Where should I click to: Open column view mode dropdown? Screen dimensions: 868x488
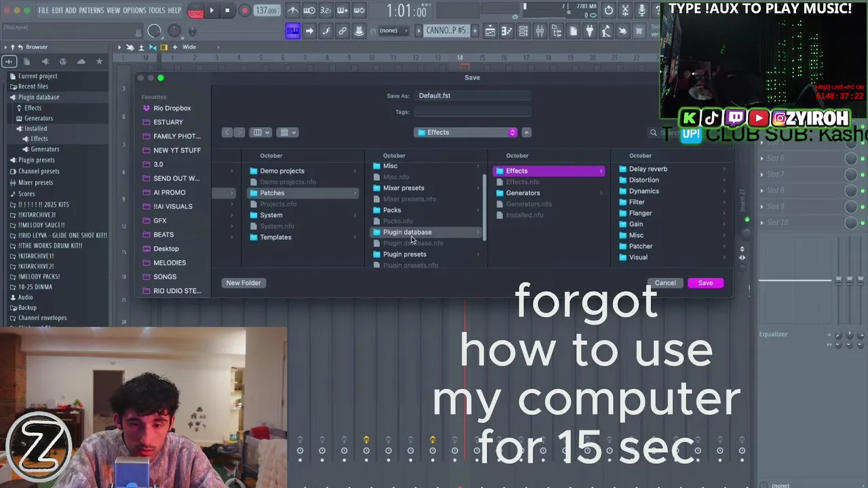[261, 132]
